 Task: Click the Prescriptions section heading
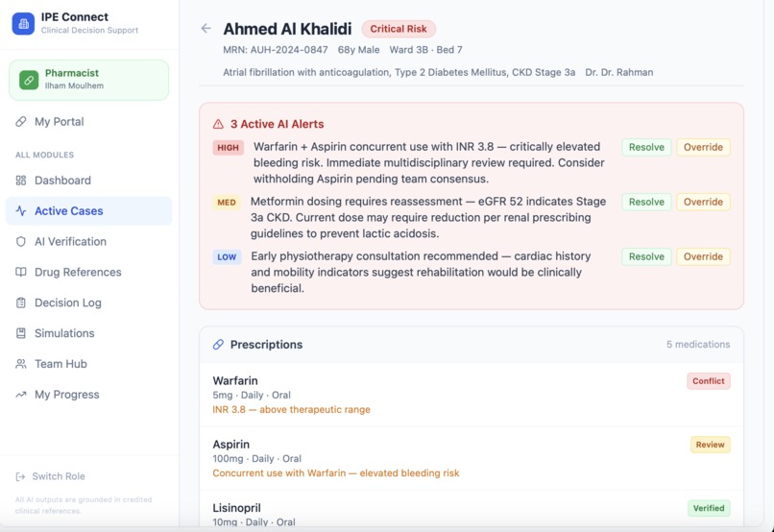[267, 345]
